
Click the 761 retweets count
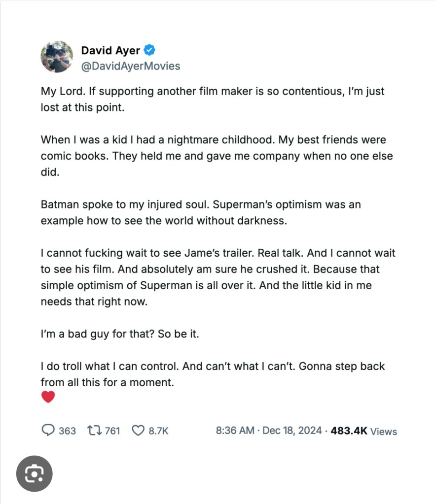point(112,431)
